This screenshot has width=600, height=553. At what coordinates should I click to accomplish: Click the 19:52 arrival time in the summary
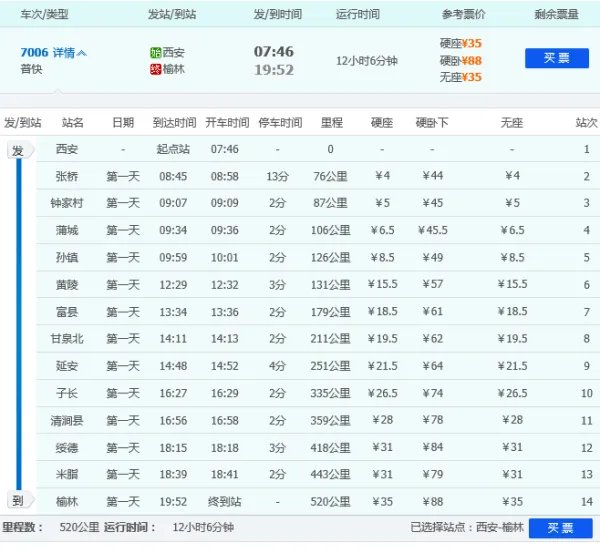coord(274,70)
